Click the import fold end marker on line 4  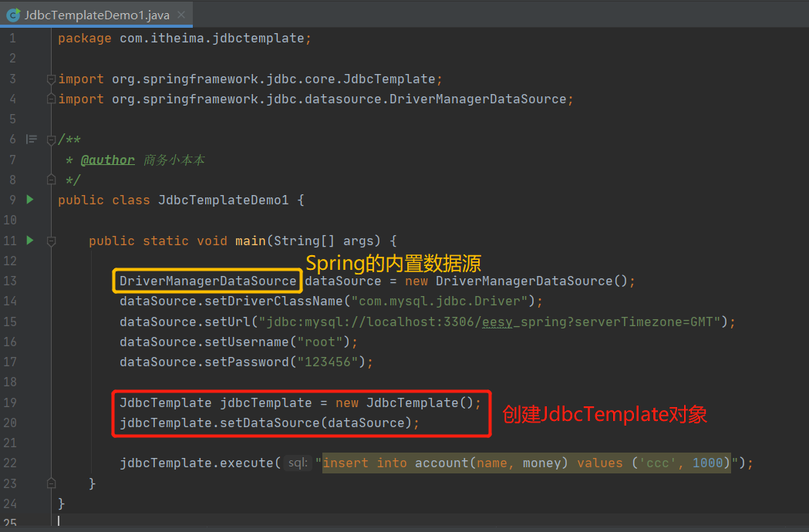tap(51, 99)
